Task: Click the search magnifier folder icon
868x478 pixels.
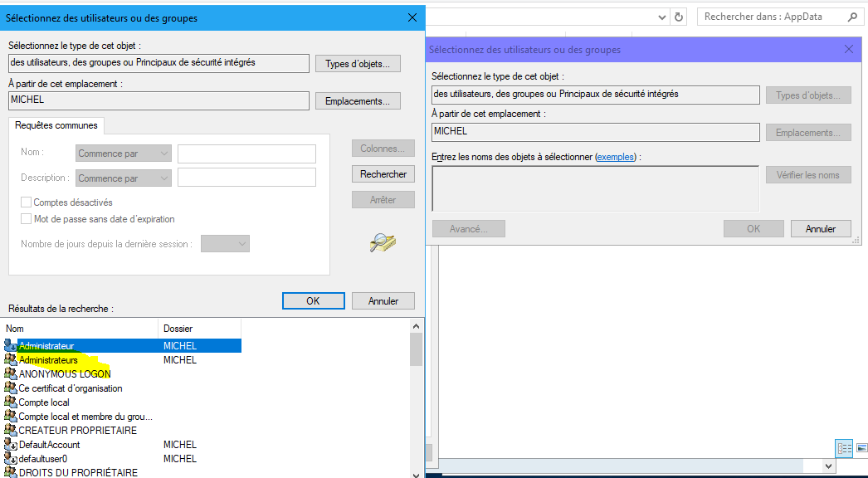Action: click(383, 242)
